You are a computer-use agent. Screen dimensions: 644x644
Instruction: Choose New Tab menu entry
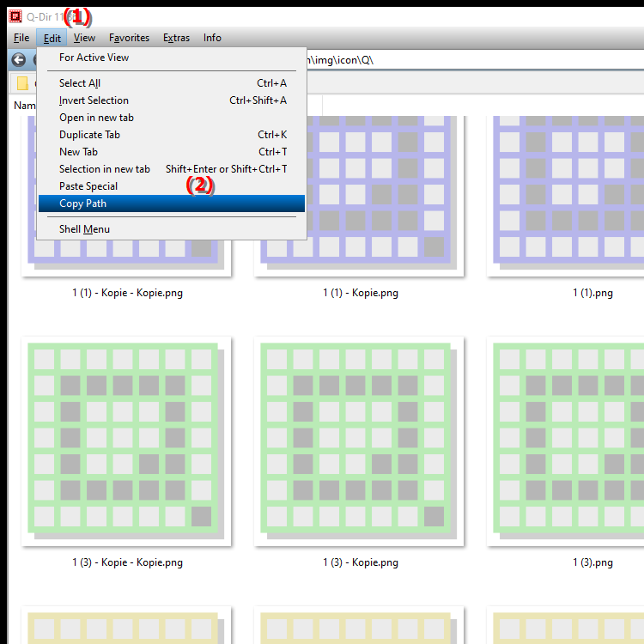(172, 152)
